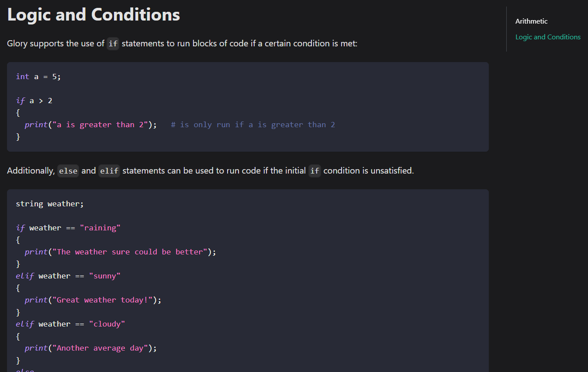Click the inline if badge in the intro sentence
The height and width of the screenshot is (372, 588).
click(113, 44)
